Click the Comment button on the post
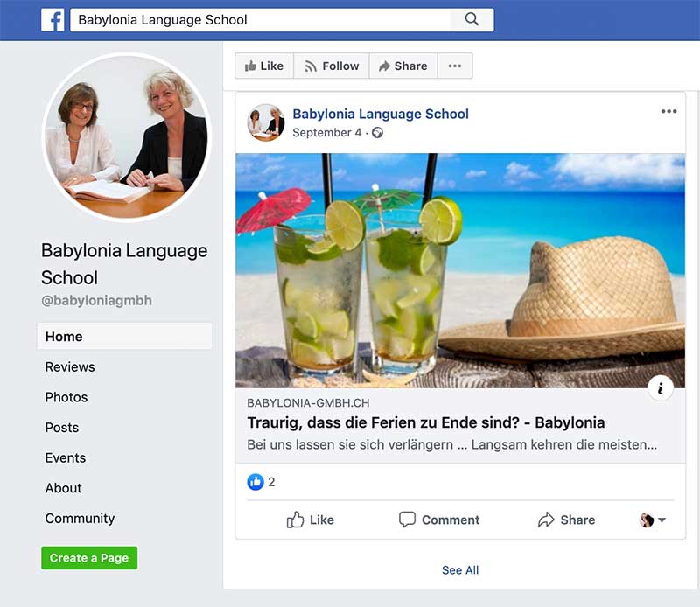 (x=439, y=520)
